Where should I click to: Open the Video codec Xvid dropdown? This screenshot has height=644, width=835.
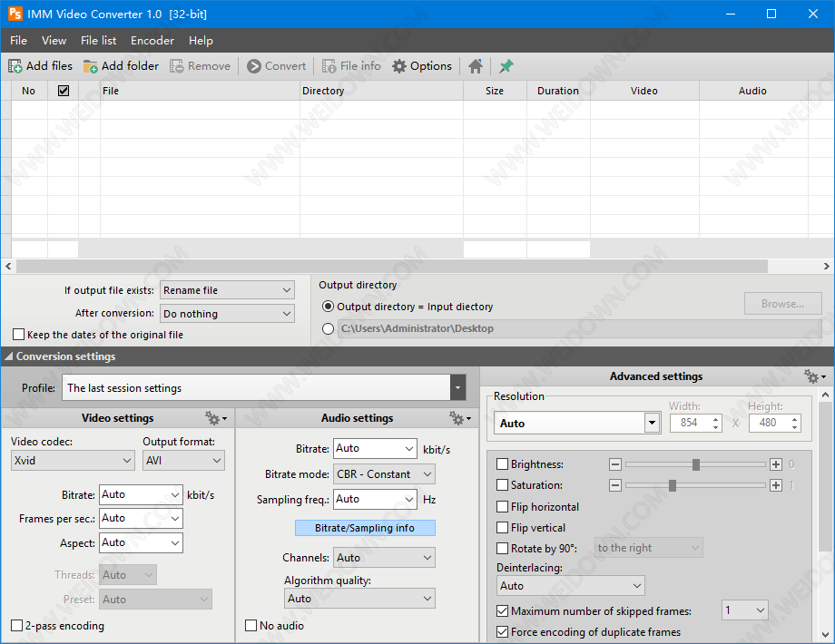coord(73,461)
